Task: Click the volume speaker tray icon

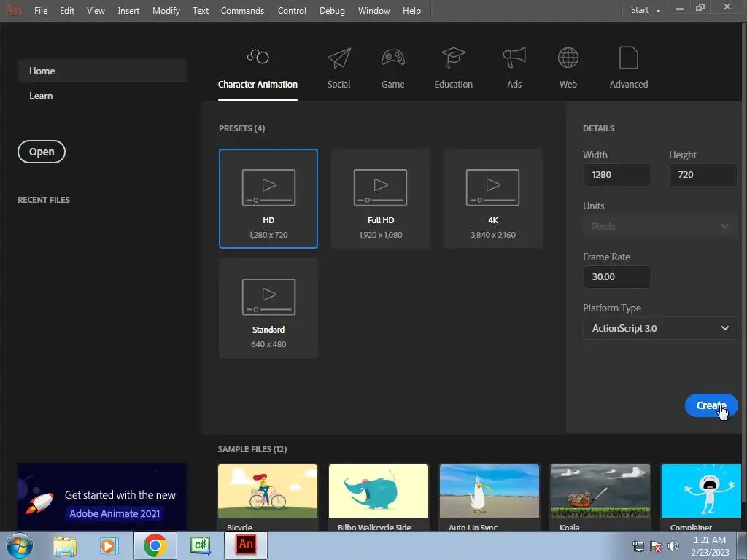Action: [x=673, y=546]
